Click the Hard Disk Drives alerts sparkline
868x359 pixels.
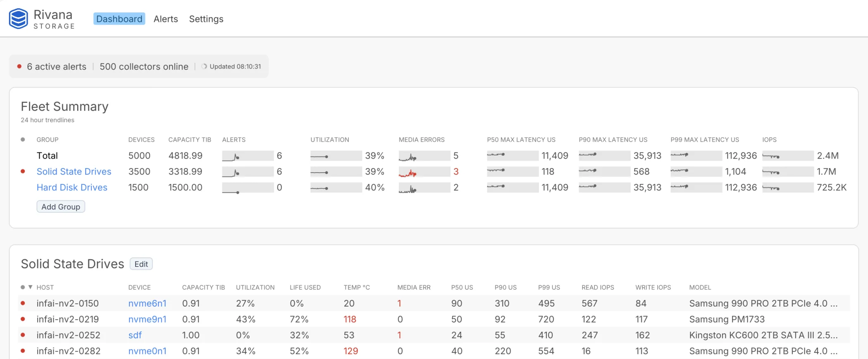(248, 188)
